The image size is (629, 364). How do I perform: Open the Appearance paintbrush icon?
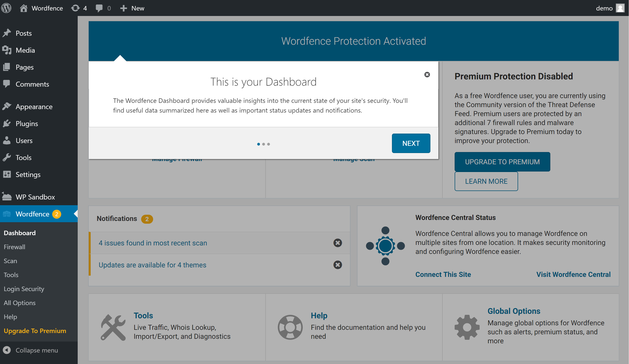(7, 107)
